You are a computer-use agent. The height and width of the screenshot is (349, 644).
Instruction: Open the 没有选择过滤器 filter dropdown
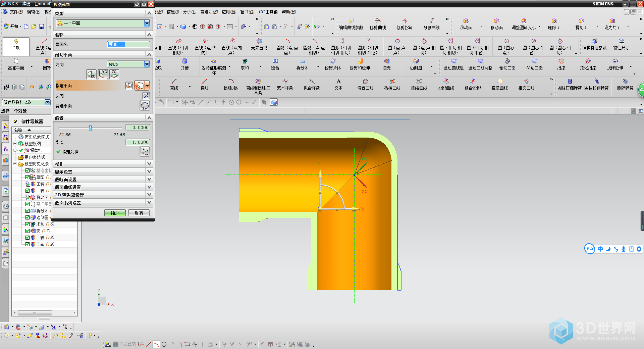click(x=47, y=102)
